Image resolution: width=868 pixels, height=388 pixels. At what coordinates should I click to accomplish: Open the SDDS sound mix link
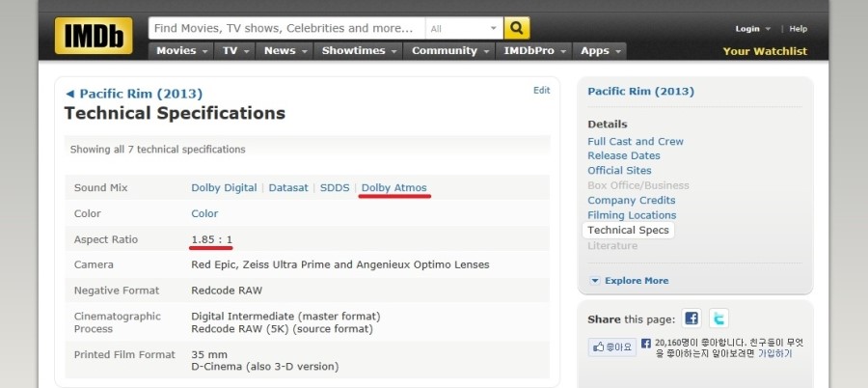click(335, 188)
